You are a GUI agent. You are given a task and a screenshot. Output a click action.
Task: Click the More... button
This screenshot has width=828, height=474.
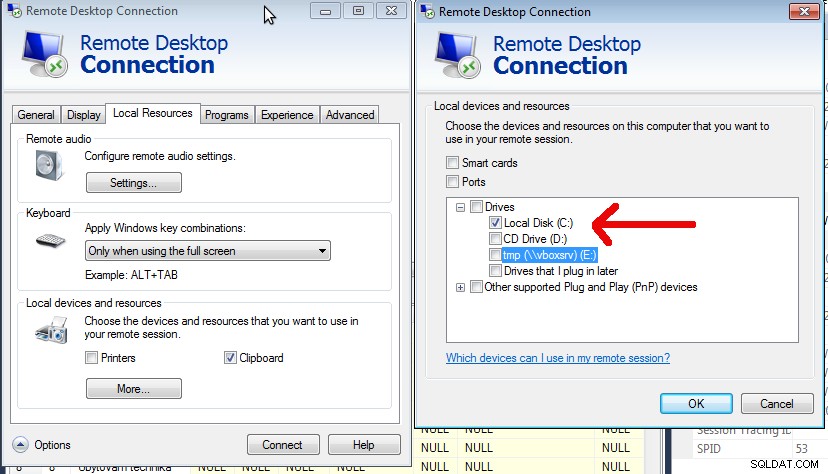(134, 388)
